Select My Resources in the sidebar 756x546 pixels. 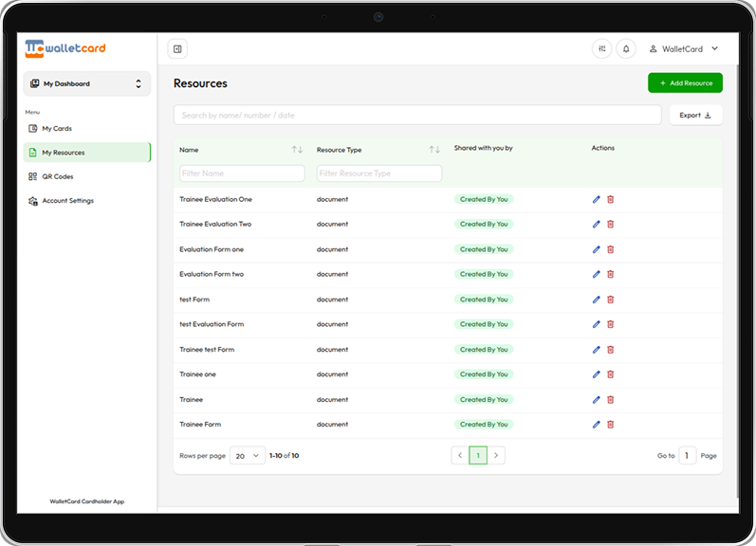pos(86,153)
